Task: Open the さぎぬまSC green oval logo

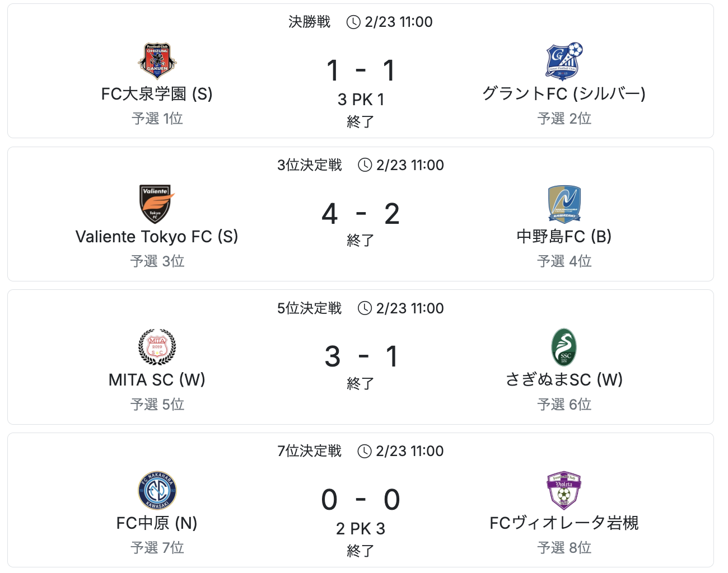Action: [x=564, y=347]
